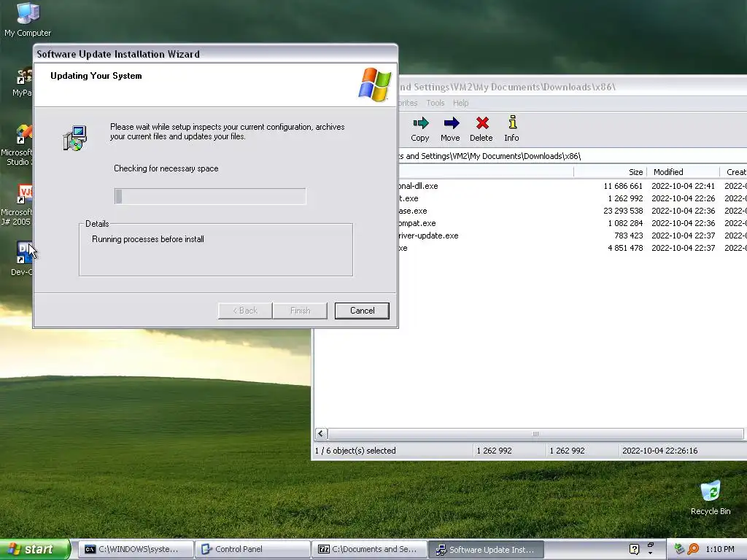Select the Microsoft J# 2005 desktop shortcut
This screenshot has width=747, height=560.
point(16,205)
